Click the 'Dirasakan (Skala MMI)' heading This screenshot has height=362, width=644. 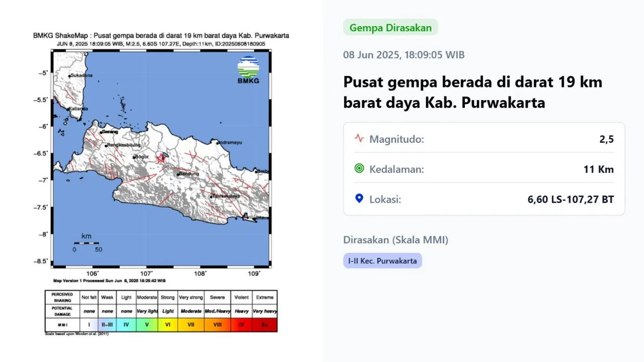click(396, 240)
